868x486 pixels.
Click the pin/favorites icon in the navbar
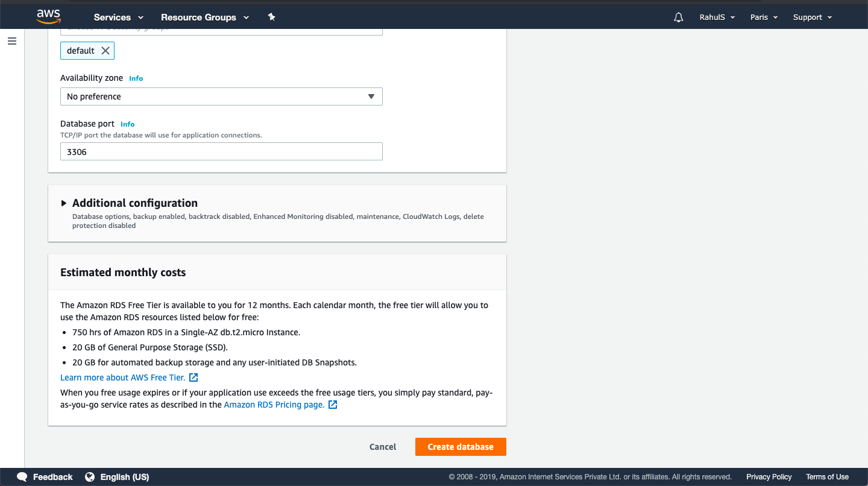point(271,17)
